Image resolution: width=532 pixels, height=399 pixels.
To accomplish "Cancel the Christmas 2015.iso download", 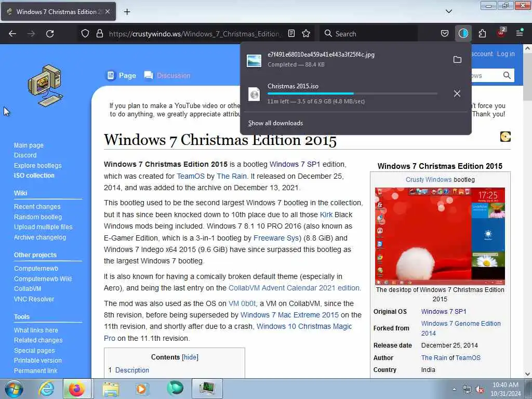I will tap(457, 94).
